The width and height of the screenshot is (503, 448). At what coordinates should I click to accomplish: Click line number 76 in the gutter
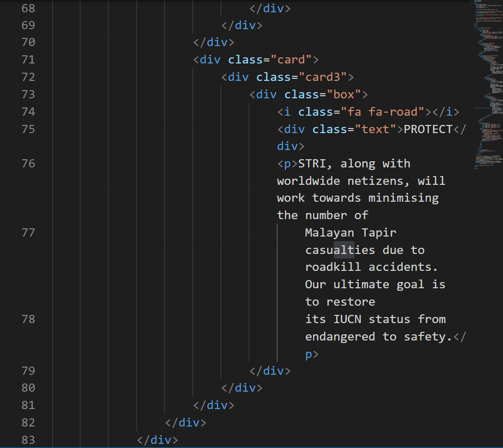tap(28, 164)
